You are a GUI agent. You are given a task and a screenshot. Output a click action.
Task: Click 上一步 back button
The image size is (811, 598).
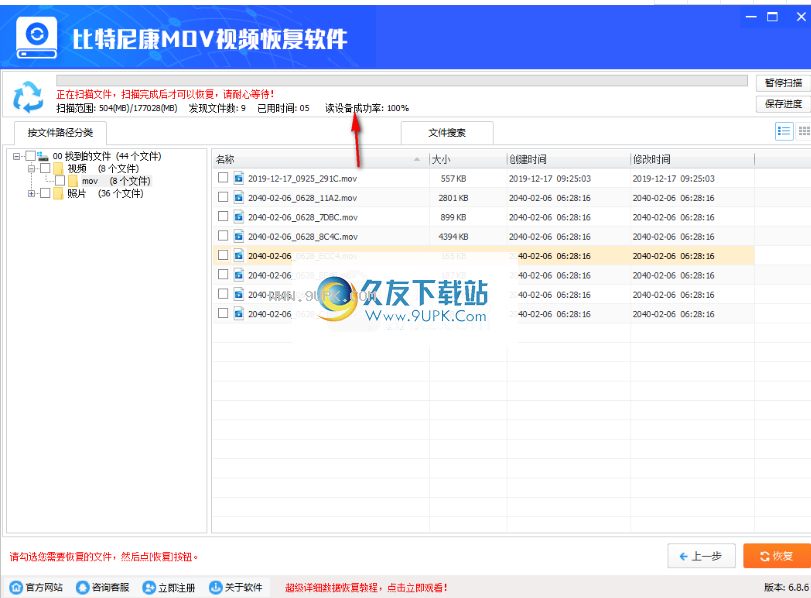pos(701,556)
